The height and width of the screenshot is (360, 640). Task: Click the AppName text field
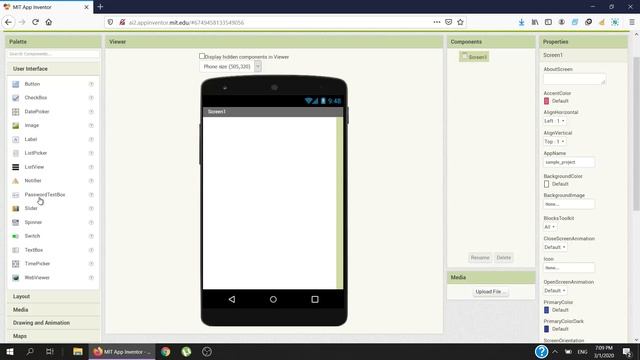click(x=569, y=162)
